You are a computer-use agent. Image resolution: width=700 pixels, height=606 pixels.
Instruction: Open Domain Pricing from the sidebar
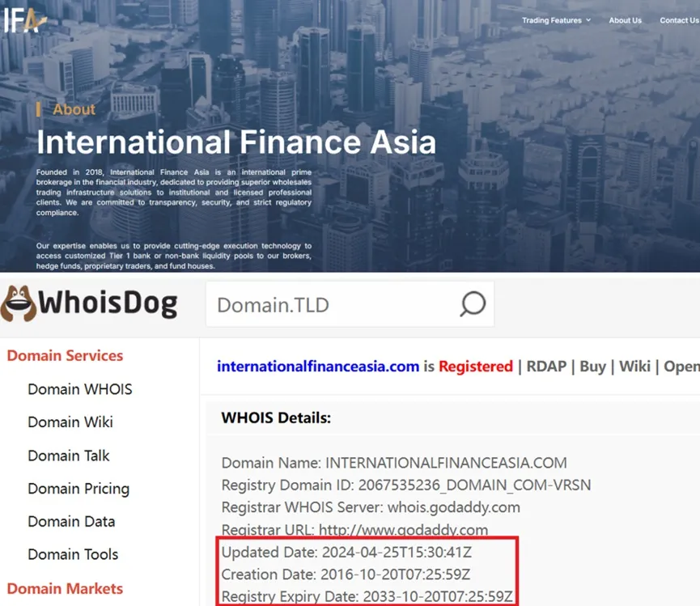78,489
